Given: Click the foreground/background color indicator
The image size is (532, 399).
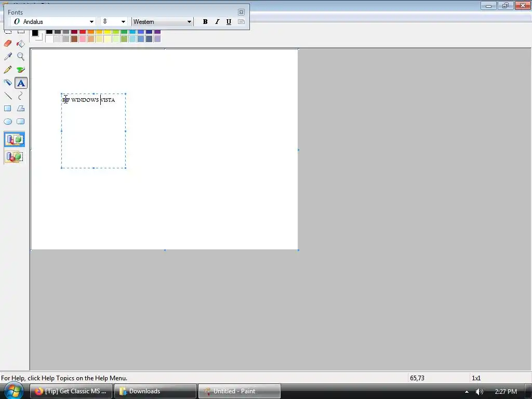Looking at the screenshot, I should pos(37,35).
